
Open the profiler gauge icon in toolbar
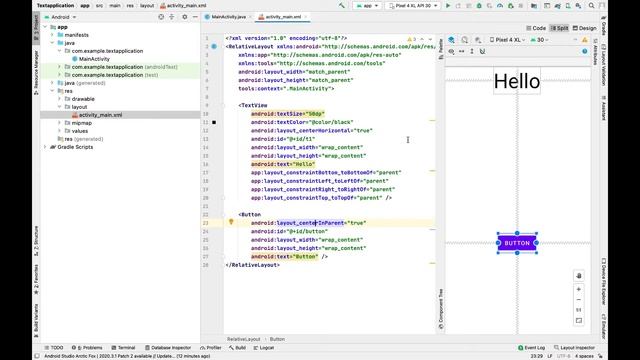(500, 6)
